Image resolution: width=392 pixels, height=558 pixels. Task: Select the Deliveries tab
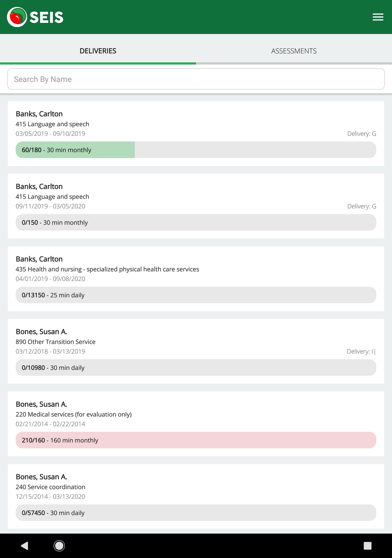click(x=98, y=51)
